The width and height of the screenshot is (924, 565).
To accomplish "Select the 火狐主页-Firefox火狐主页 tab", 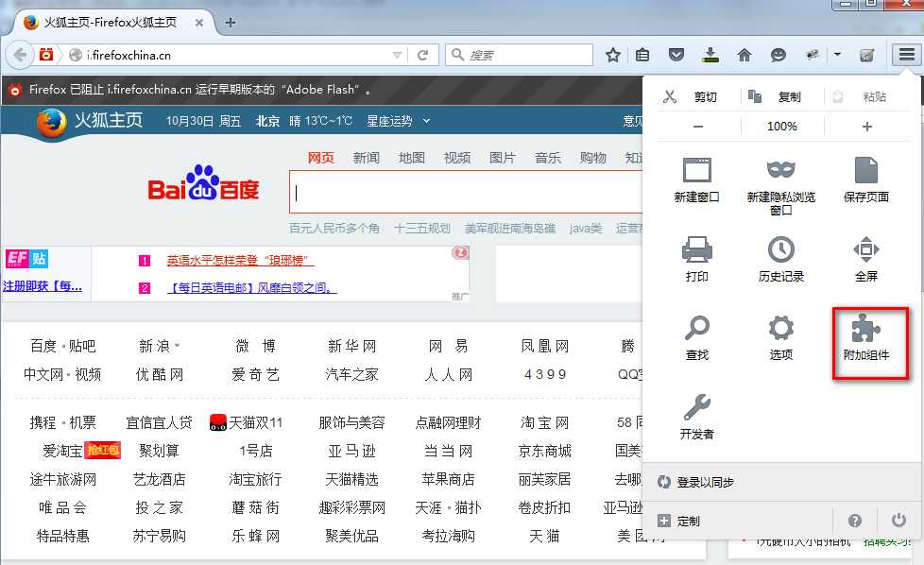I will click(x=112, y=23).
